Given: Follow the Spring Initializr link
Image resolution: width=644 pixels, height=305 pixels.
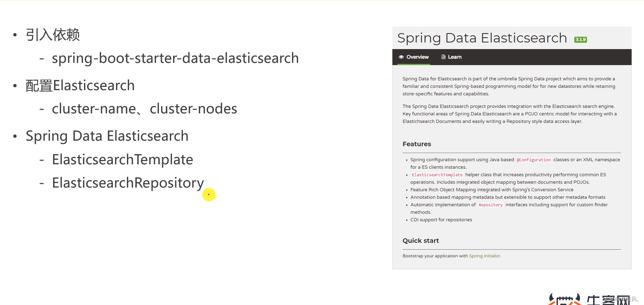Looking at the screenshot, I should (484, 256).
